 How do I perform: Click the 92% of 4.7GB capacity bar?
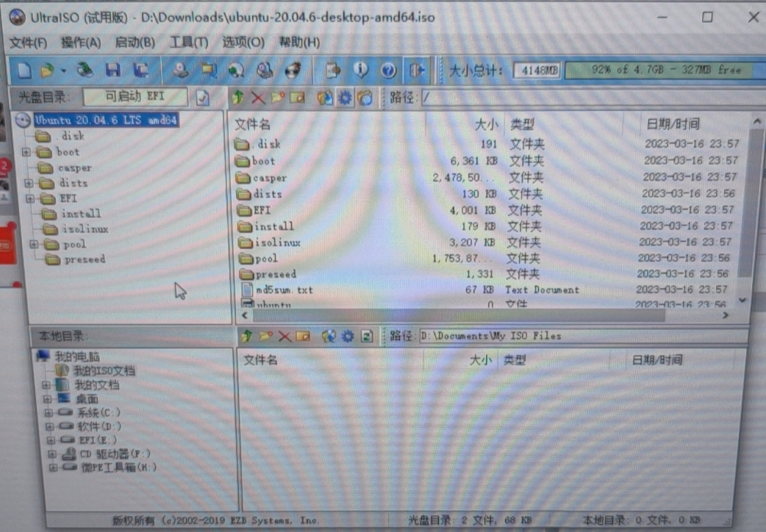pyautogui.click(x=665, y=71)
